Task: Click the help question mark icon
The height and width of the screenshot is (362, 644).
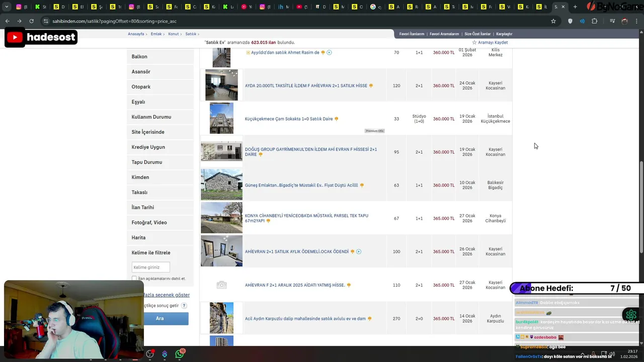Action: (x=184, y=306)
